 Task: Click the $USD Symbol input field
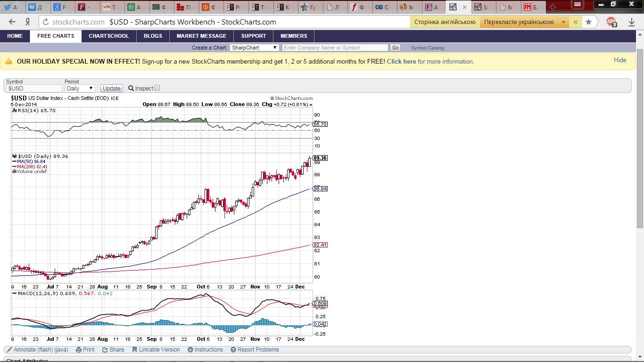coord(34,88)
